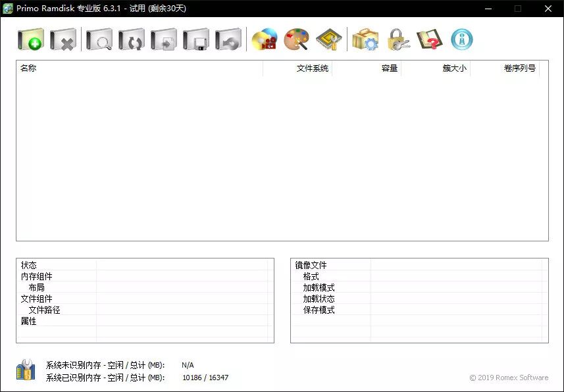Sort by the 簇大小 column header
Viewport: 564px width, 392px height.
(x=436, y=68)
